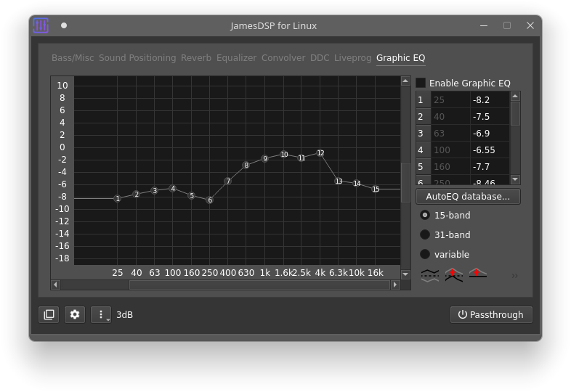Open the settings gear icon
The width and height of the screenshot is (571, 392).
[x=75, y=314]
